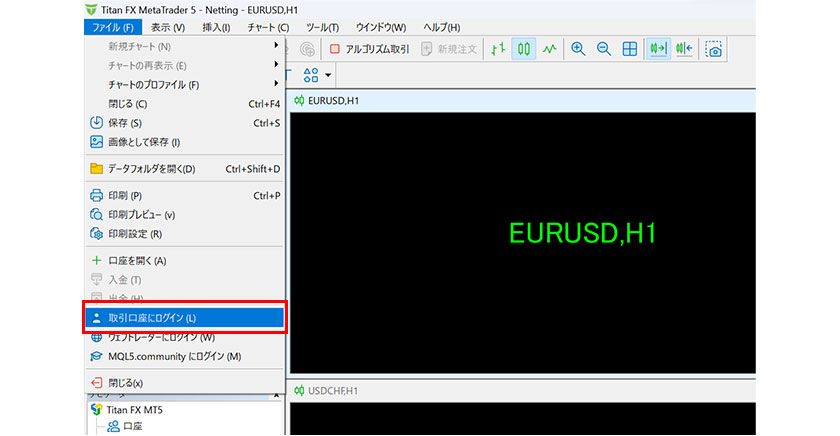This screenshot has height=436, width=840.
Task: Open the shapes dropdown arrow in toolbar
Action: (328, 75)
